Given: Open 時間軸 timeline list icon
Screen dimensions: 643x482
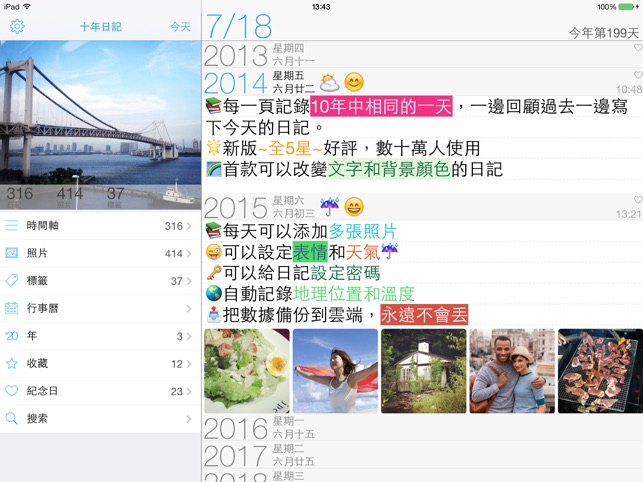Looking at the screenshot, I should [11, 225].
